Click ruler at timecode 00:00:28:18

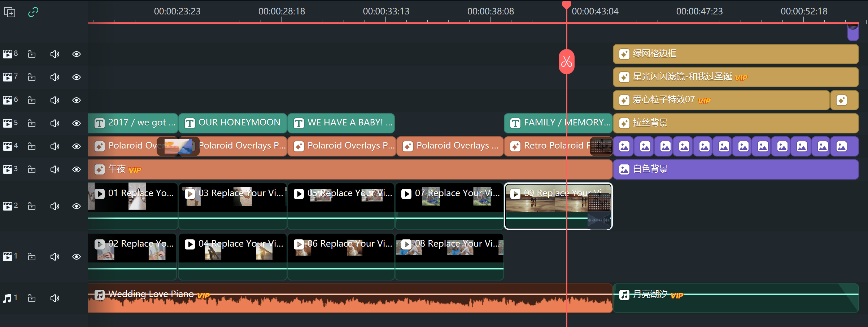click(x=282, y=12)
